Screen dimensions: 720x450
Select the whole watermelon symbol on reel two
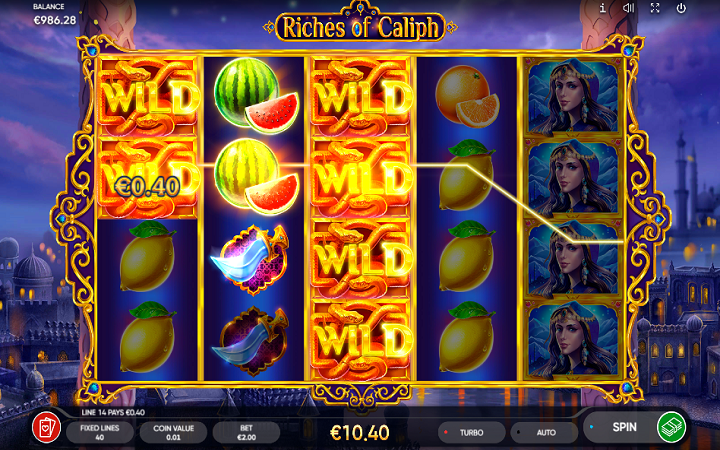click(256, 96)
